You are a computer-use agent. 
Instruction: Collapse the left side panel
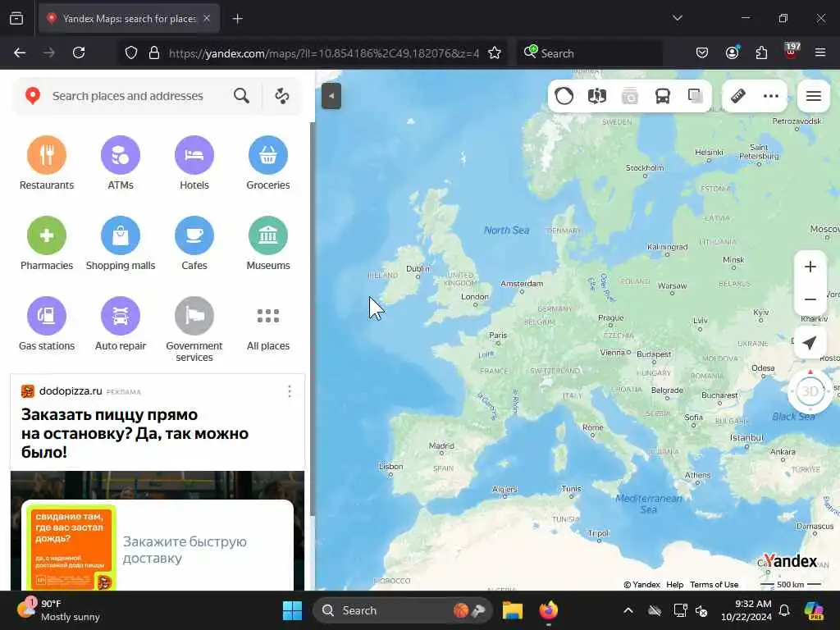[331, 97]
